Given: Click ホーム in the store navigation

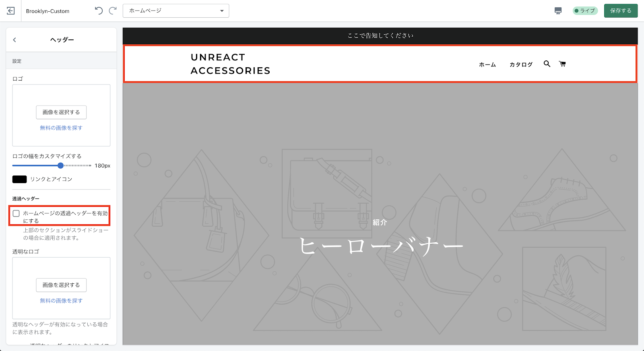Looking at the screenshot, I should pyautogui.click(x=487, y=64).
